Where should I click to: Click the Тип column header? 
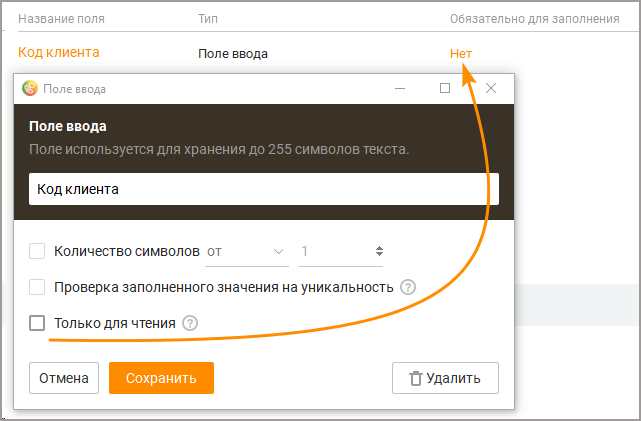208,19
